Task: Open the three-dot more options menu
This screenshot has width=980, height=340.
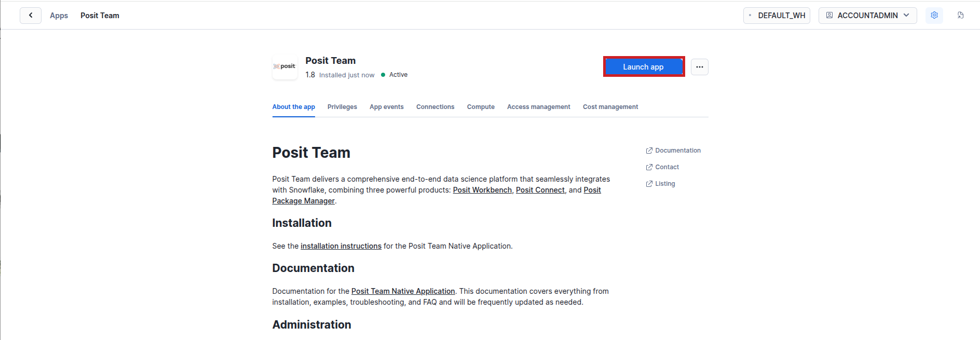Action: pos(699,67)
